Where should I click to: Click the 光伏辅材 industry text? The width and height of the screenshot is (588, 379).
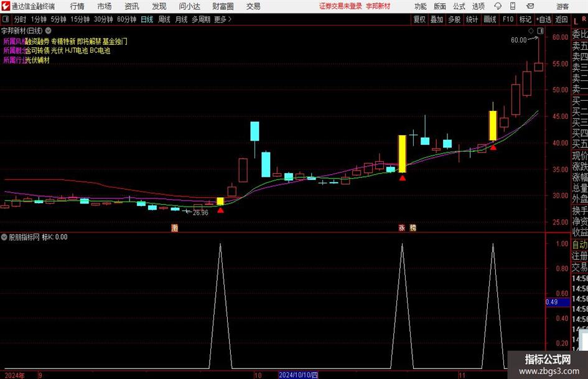37,60
